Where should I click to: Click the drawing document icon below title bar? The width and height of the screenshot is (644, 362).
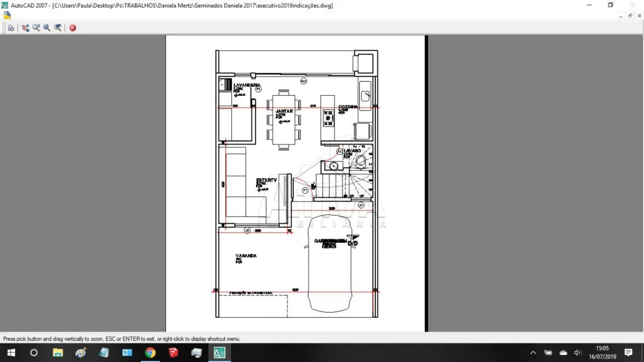point(7,15)
